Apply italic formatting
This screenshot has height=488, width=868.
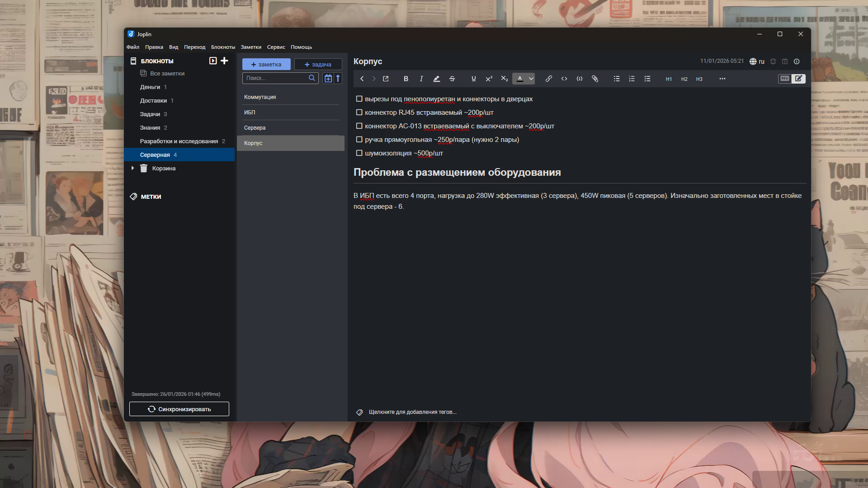click(x=421, y=78)
